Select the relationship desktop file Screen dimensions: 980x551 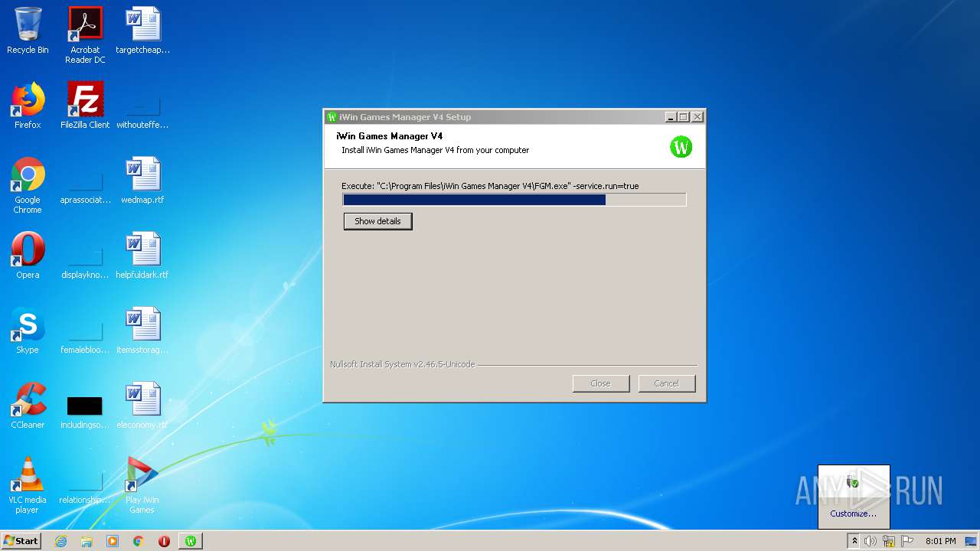click(x=85, y=488)
